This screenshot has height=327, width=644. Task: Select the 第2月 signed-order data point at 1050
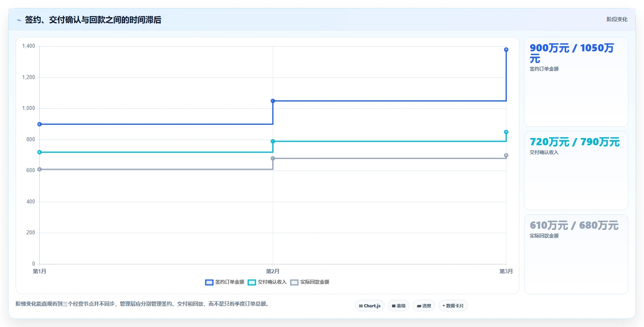tap(273, 101)
